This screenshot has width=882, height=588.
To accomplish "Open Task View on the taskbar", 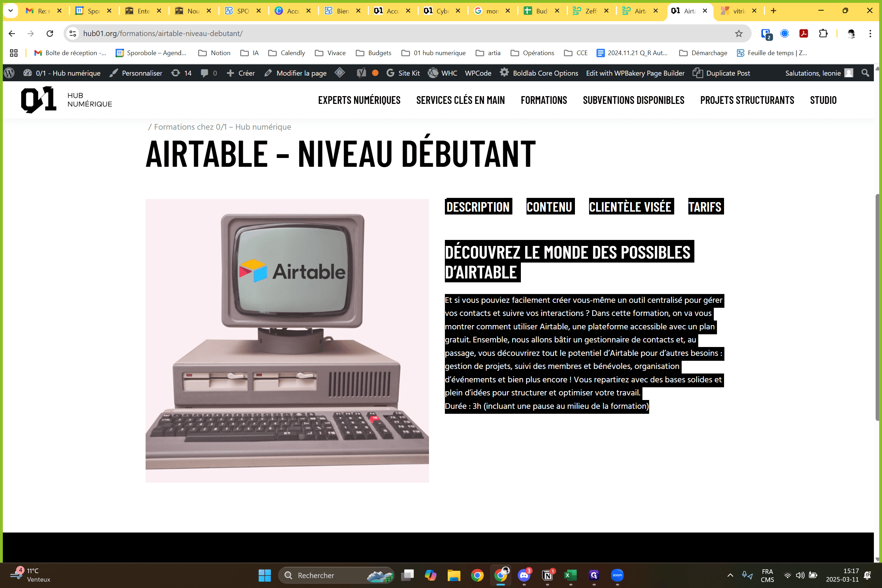I will point(407,575).
